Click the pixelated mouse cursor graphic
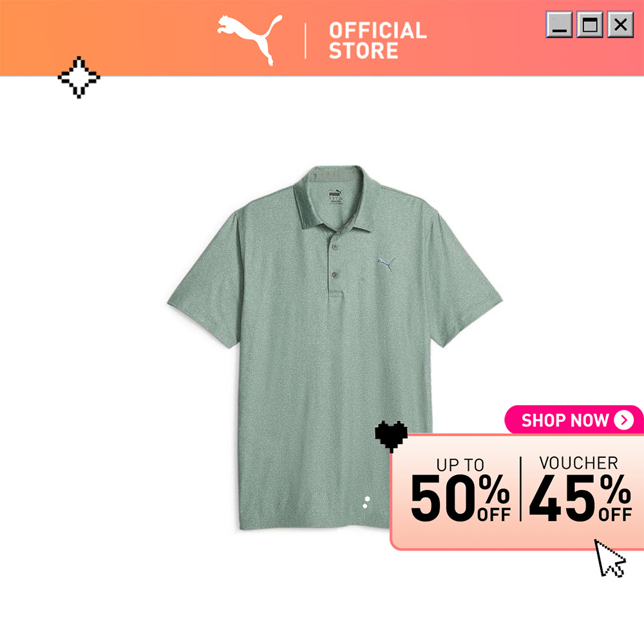This screenshot has height=644, width=644. (x=610, y=558)
